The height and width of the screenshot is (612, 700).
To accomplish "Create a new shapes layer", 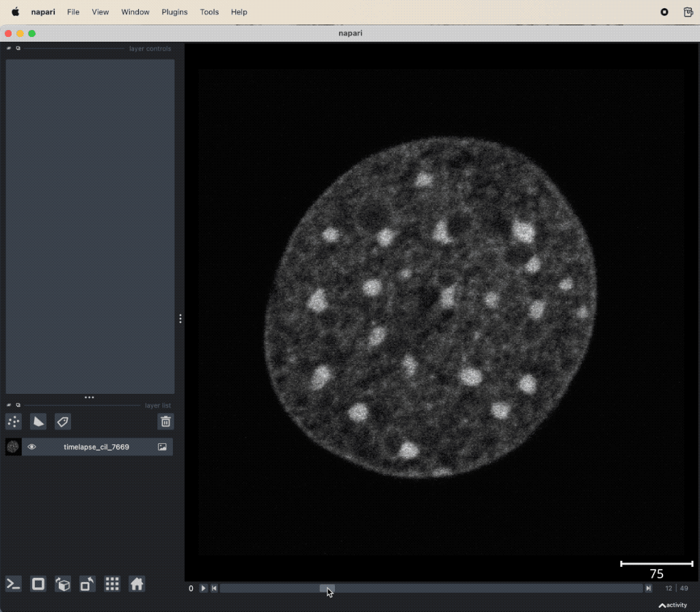I will pyautogui.click(x=38, y=422).
